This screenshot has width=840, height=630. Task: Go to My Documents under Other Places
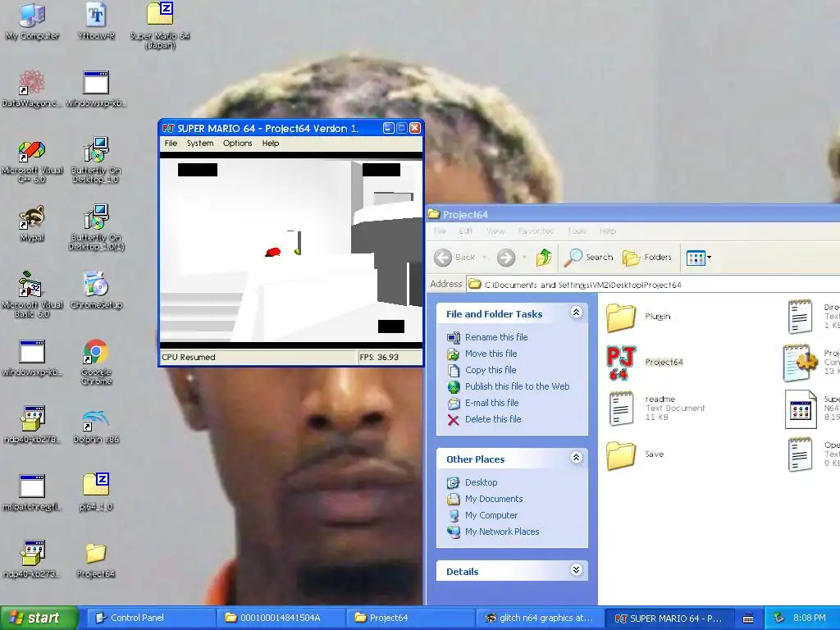pyautogui.click(x=494, y=500)
